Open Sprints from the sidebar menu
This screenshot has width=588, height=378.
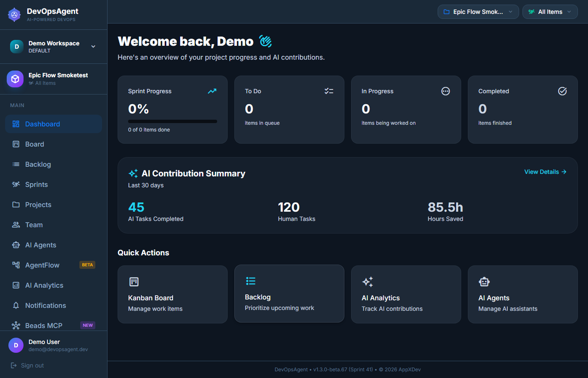pyautogui.click(x=36, y=184)
